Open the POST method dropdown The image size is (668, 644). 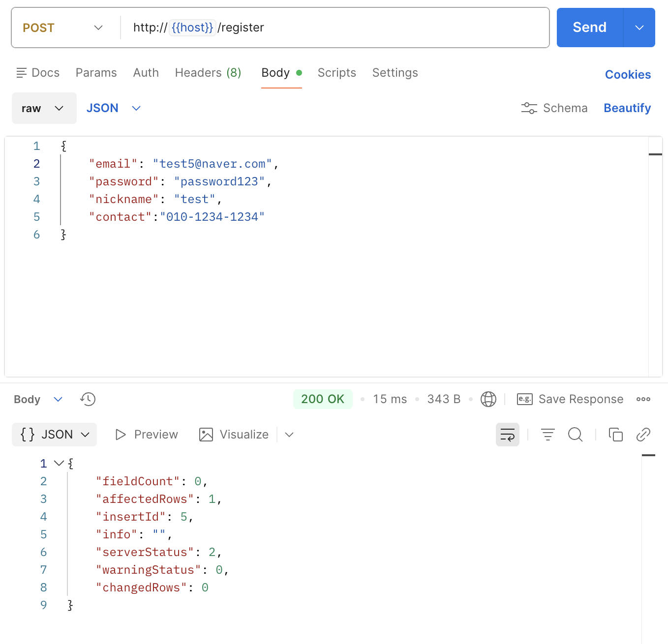pos(63,28)
